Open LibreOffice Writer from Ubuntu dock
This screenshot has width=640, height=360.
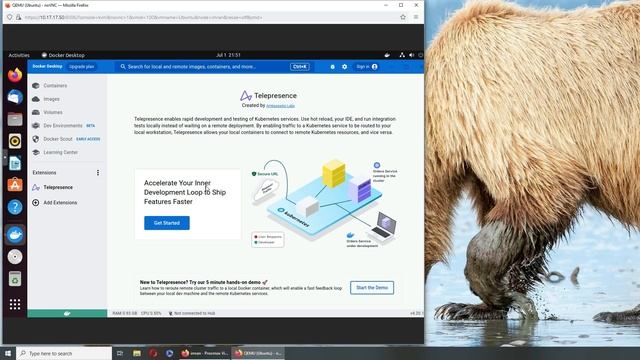(15, 163)
